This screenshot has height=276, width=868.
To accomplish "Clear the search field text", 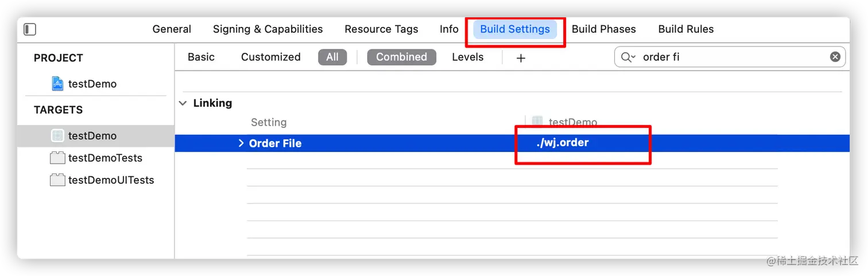I will (x=835, y=57).
